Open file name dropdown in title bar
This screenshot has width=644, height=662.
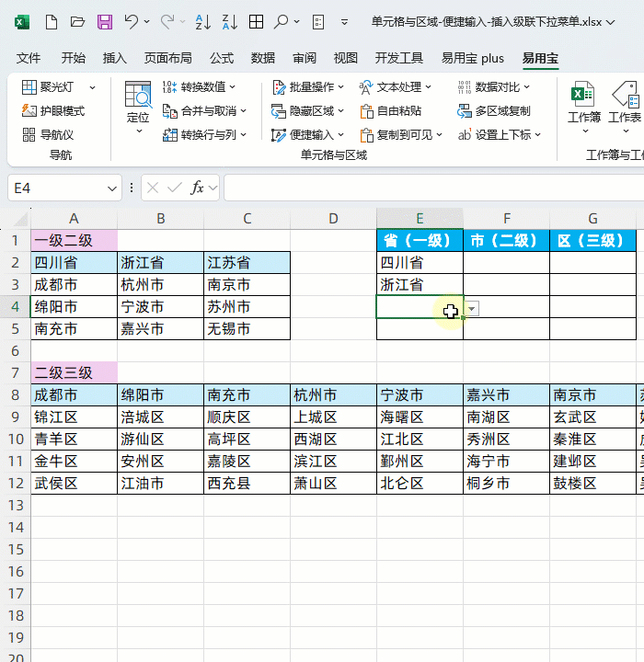[611, 22]
